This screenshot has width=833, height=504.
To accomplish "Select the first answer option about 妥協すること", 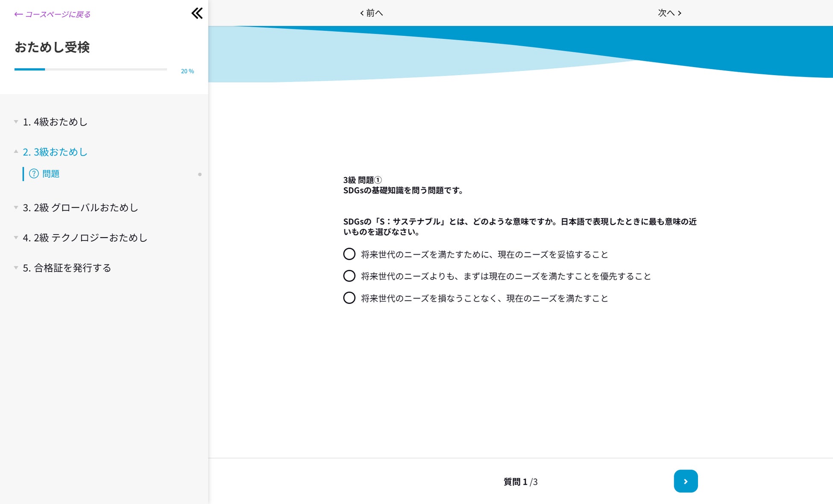I will tap(349, 254).
